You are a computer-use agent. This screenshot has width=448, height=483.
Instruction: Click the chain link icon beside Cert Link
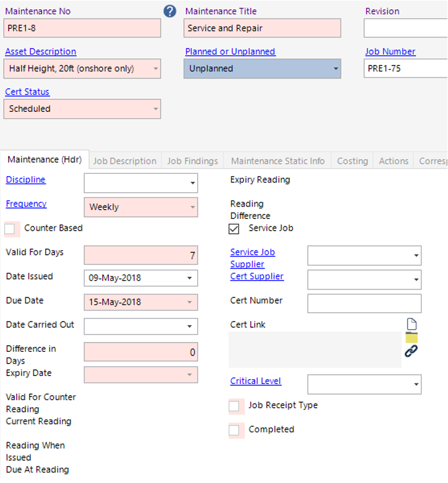coord(411,351)
